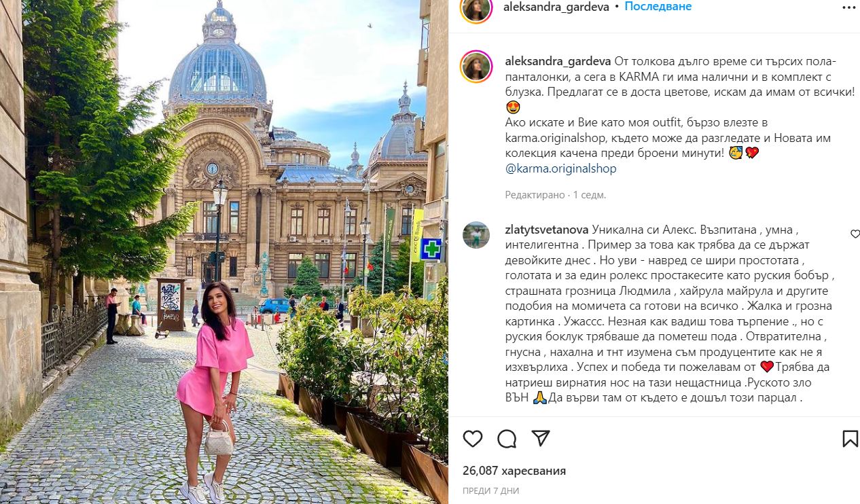Like the post with heart icon
This screenshot has height=504, width=860.
[x=473, y=438]
